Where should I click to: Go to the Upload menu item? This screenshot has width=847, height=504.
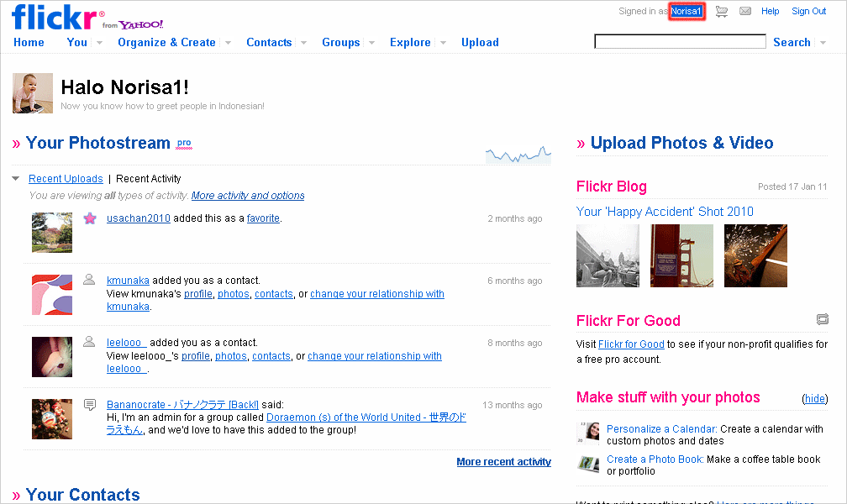(x=480, y=42)
